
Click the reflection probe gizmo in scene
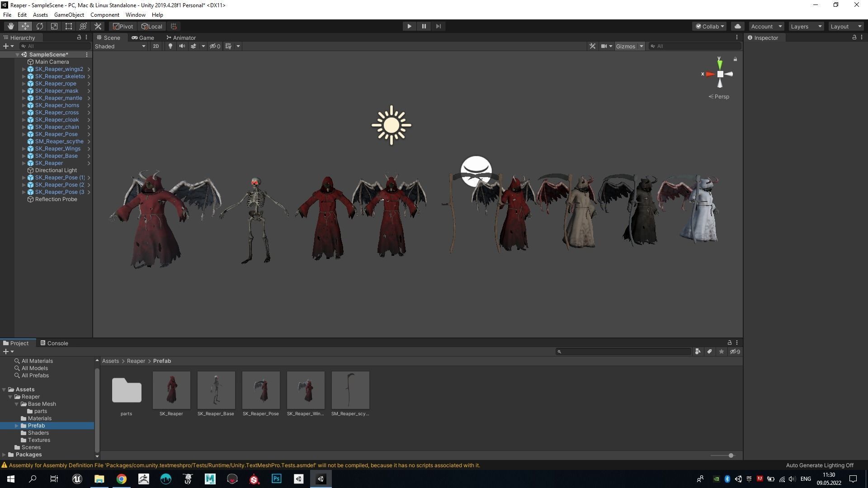point(476,171)
